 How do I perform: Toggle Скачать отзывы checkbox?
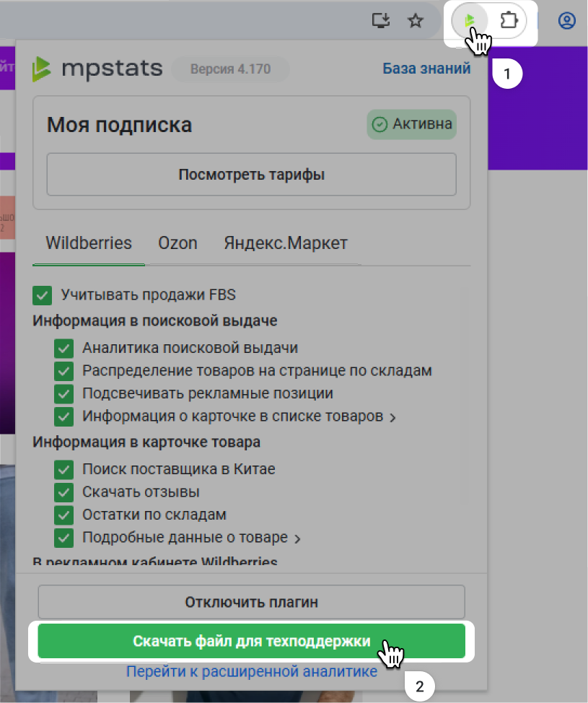pos(64,492)
